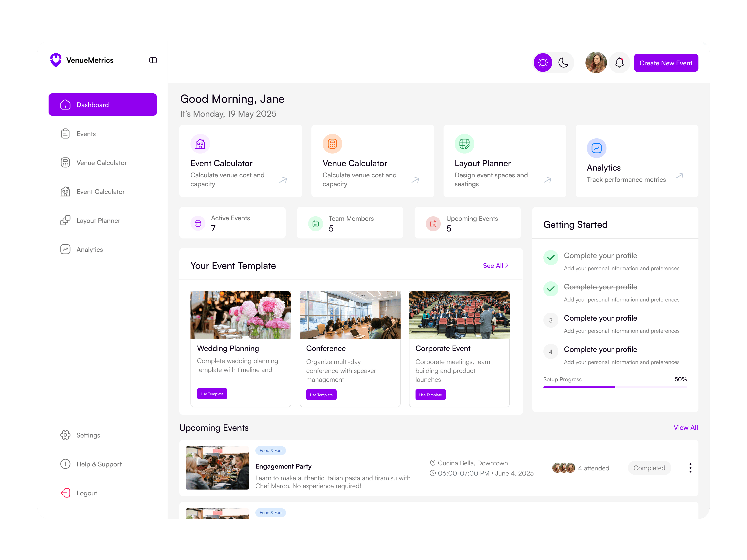This screenshot has height=560, width=747.
Task: Click the Sidebar Events clipboard icon
Action: coord(65,134)
